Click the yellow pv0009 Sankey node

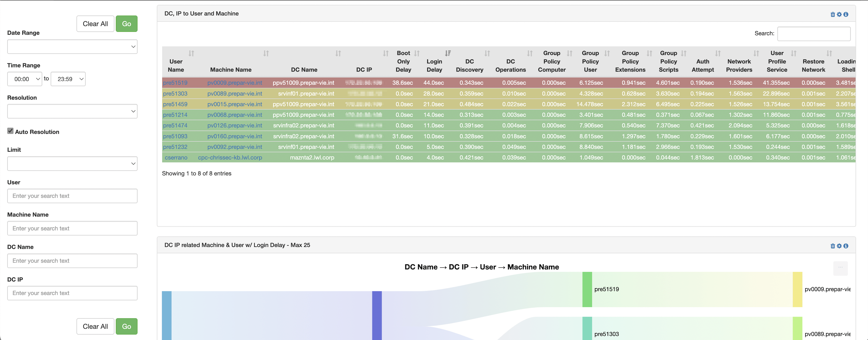pyautogui.click(x=797, y=289)
